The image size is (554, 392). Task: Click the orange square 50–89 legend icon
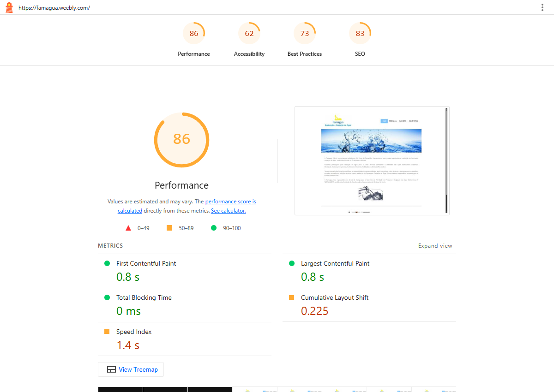click(x=169, y=228)
